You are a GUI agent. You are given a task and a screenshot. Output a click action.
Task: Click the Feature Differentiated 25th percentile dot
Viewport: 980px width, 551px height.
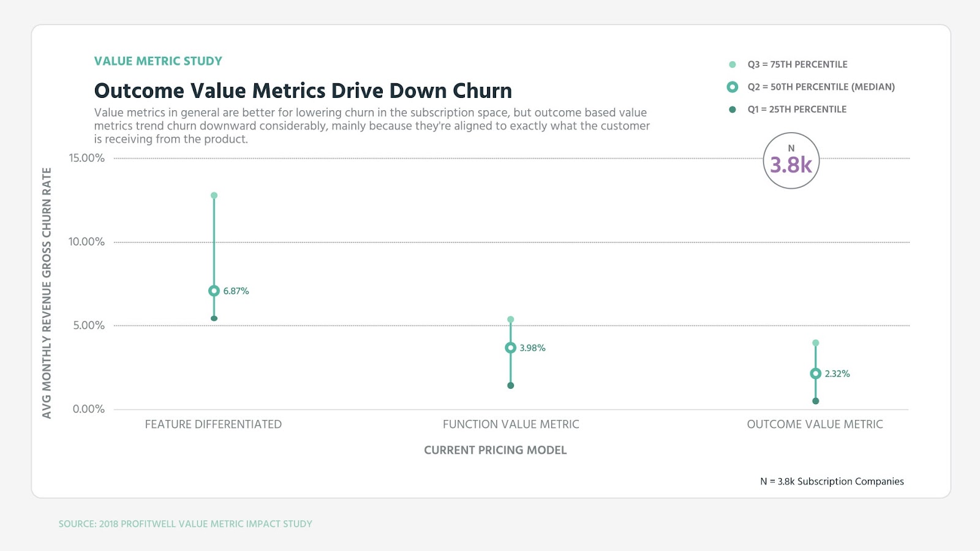[x=214, y=318]
